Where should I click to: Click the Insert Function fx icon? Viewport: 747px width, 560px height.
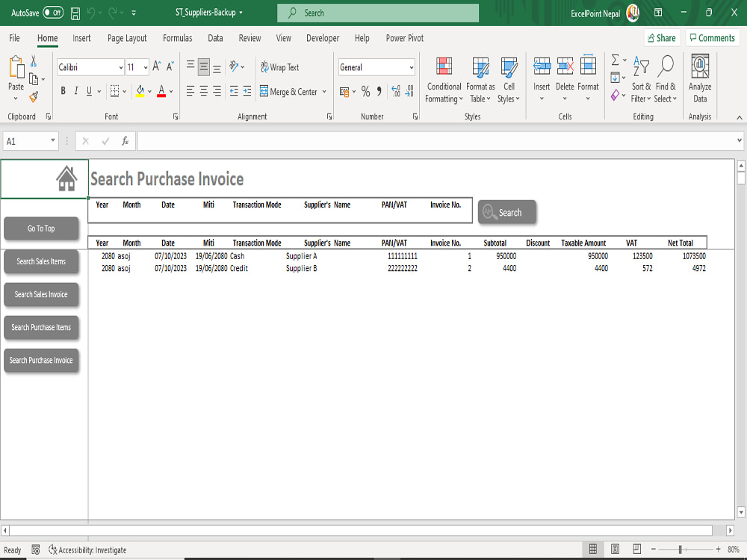pyautogui.click(x=125, y=141)
